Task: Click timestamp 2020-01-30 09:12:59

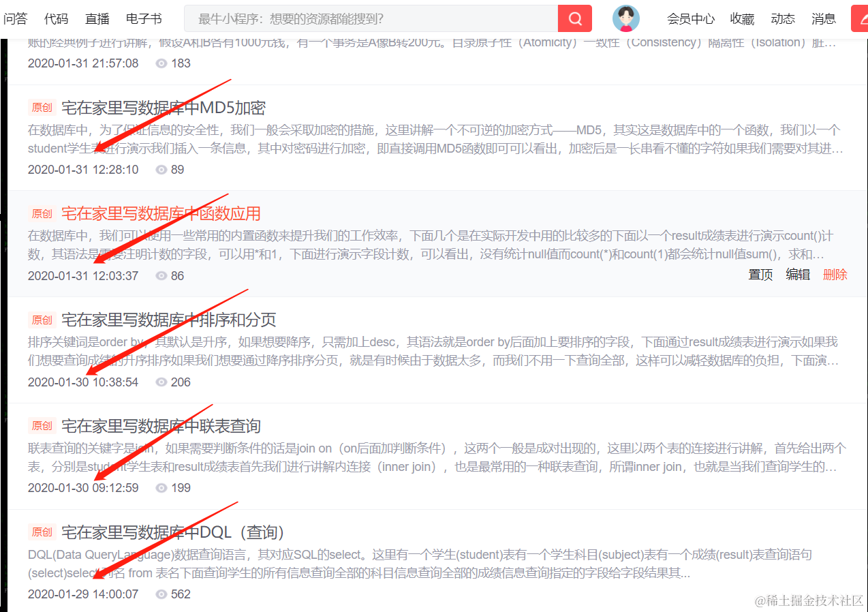Action: click(x=83, y=488)
